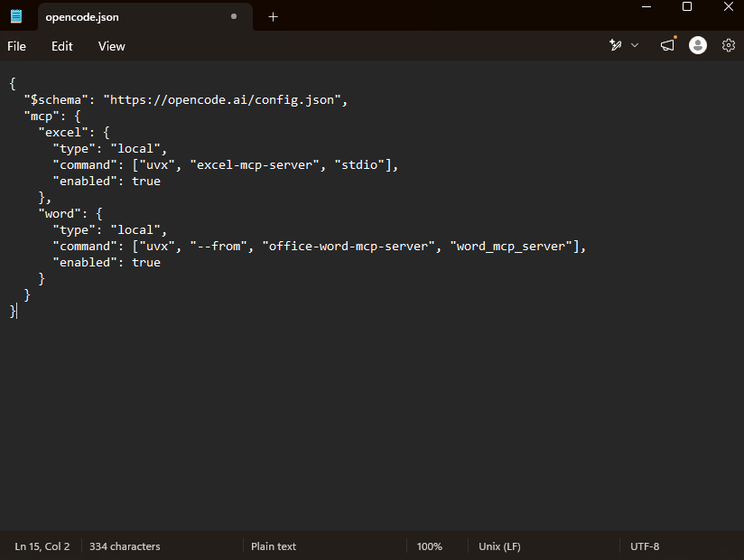Image resolution: width=744 pixels, height=560 pixels.
Task: Click the Notepad app icon
Action: point(16,16)
